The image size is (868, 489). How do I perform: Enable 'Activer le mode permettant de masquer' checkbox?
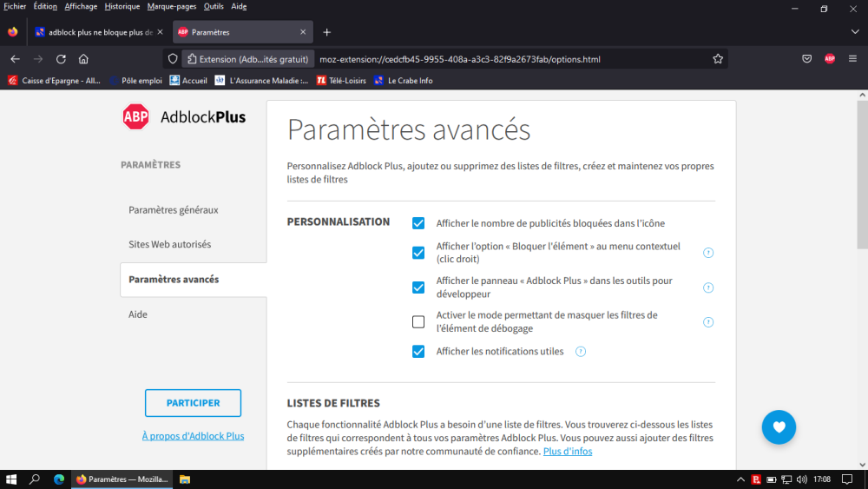[x=418, y=322]
